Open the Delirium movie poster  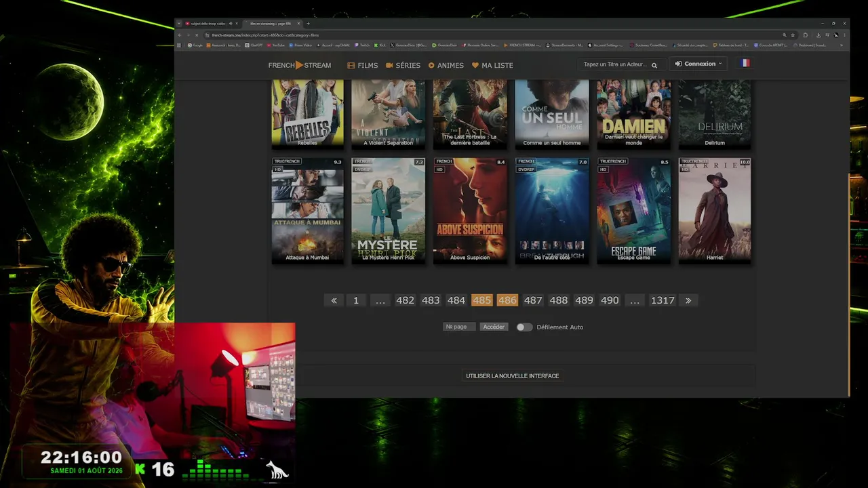[715, 113]
